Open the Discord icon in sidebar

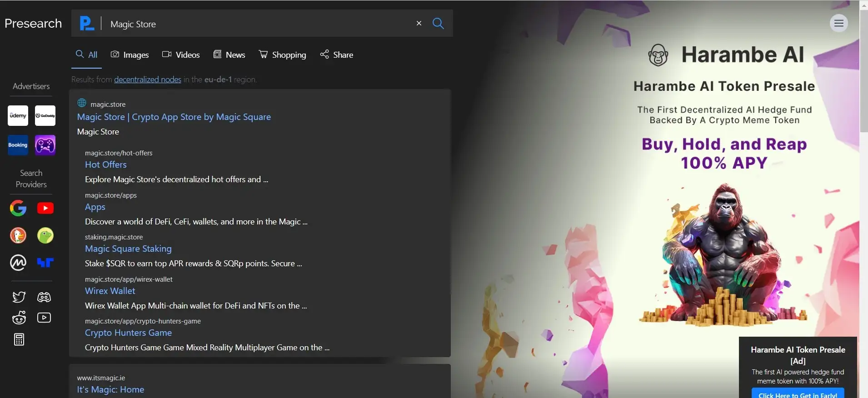click(x=44, y=297)
